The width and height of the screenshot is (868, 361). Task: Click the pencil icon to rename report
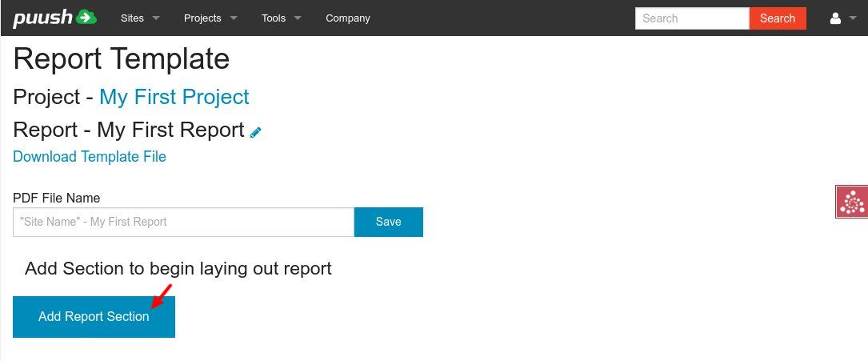point(256,132)
